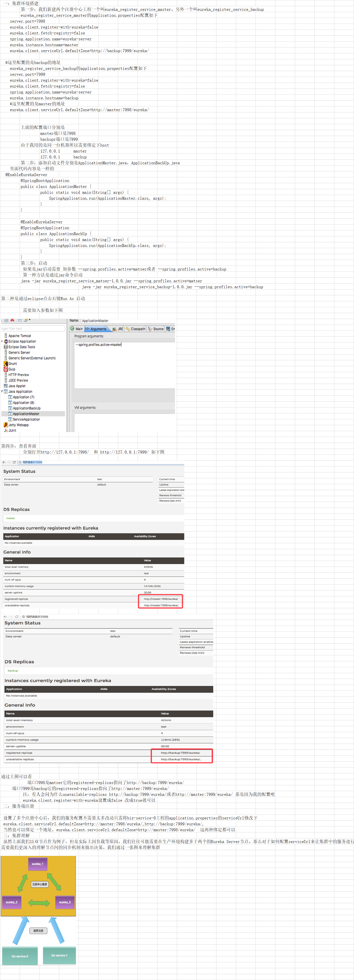The width and height of the screenshot is (354, 980).
Task: Click the Eclipse Data Tools database icon
Action: 6,347
